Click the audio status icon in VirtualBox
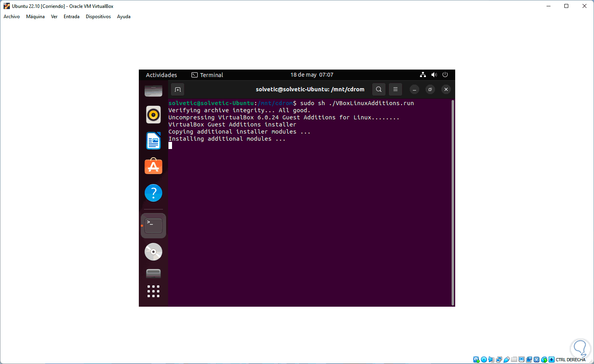 (x=491, y=360)
